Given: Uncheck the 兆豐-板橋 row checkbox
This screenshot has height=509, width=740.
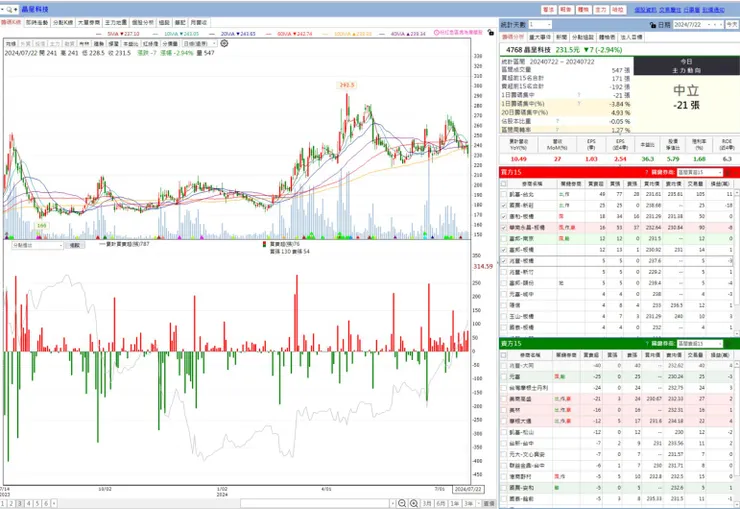Looking at the screenshot, I should 504,261.
